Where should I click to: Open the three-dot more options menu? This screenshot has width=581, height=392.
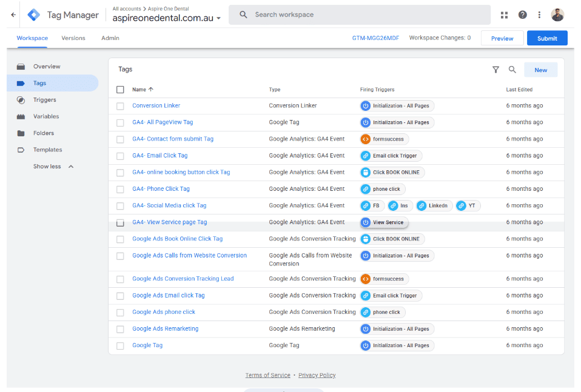tap(539, 15)
